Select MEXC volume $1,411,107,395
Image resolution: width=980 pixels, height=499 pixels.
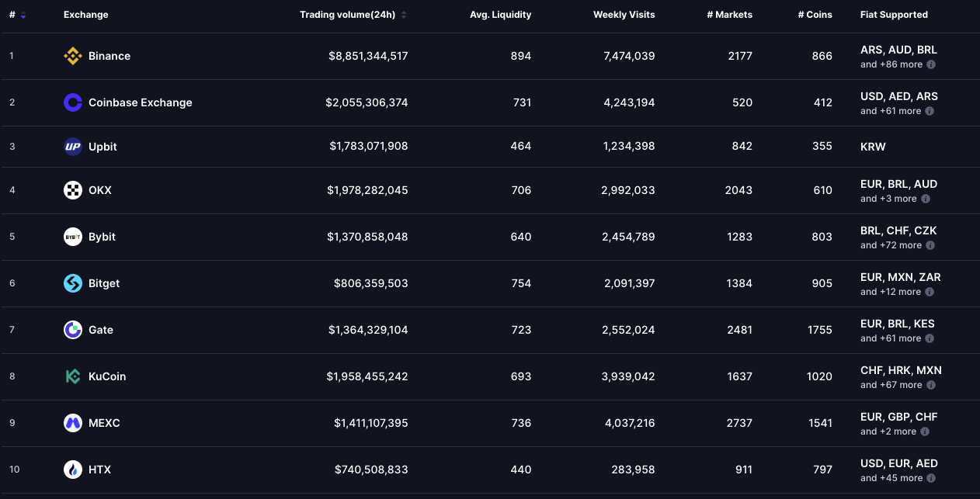(371, 423)
